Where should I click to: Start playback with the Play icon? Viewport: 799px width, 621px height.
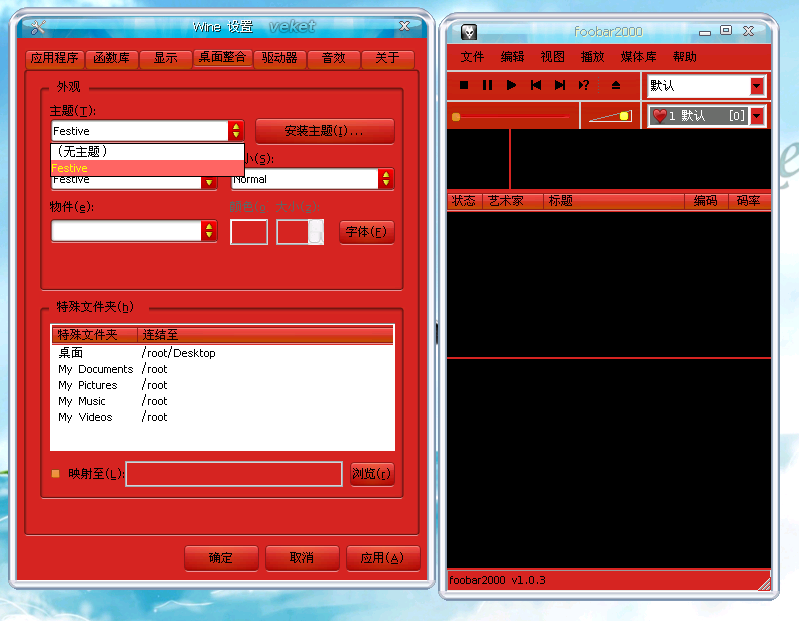pos(511,86)
